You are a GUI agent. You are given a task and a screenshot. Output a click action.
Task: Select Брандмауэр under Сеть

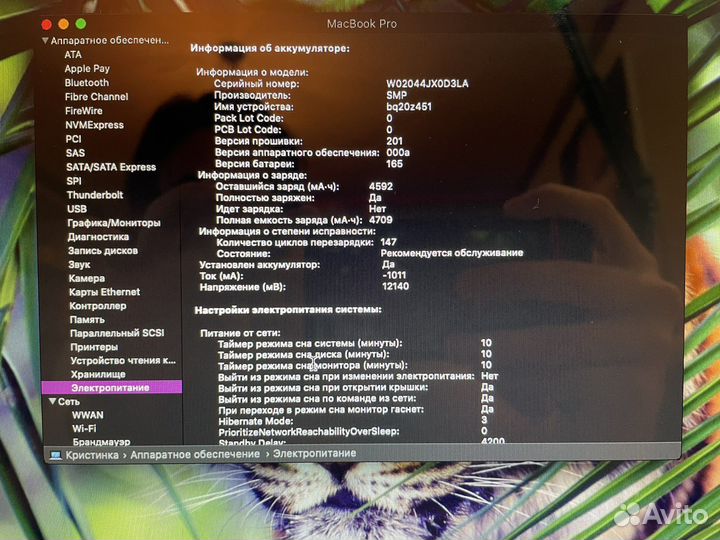pyautogui.click(x=101, y=442)
